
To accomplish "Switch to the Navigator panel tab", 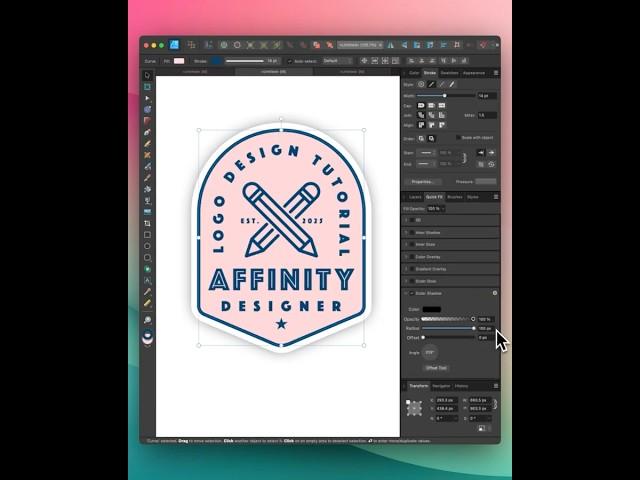I will [x=441, y=386].
